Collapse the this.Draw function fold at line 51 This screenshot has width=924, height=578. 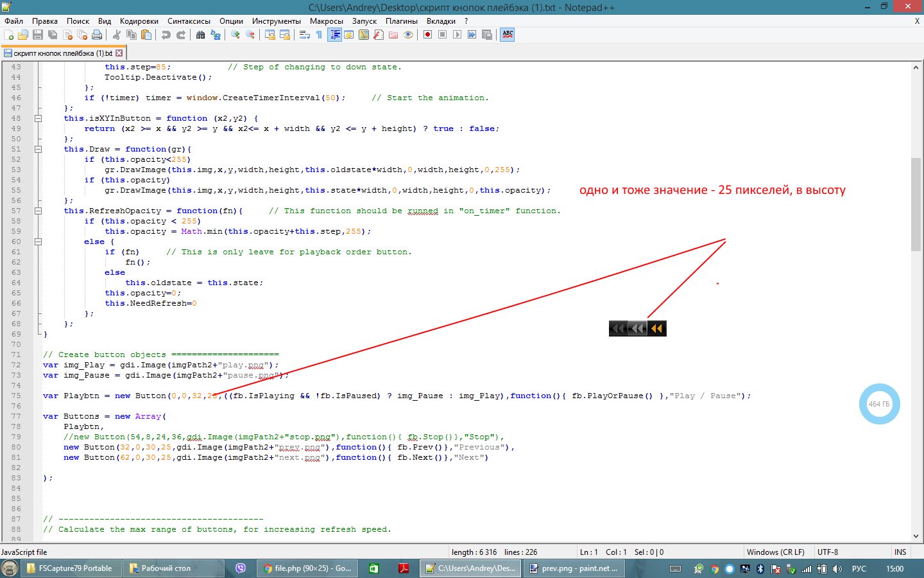tap(38, 149)
